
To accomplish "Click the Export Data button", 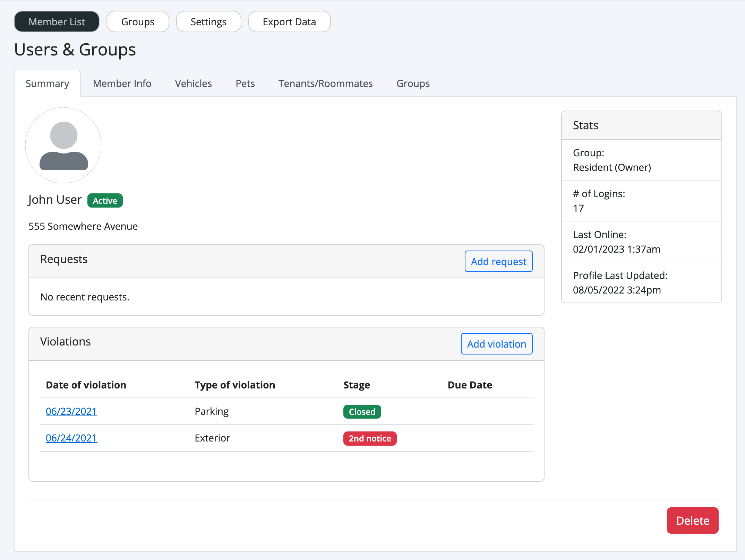I will (x=289, y=21).
